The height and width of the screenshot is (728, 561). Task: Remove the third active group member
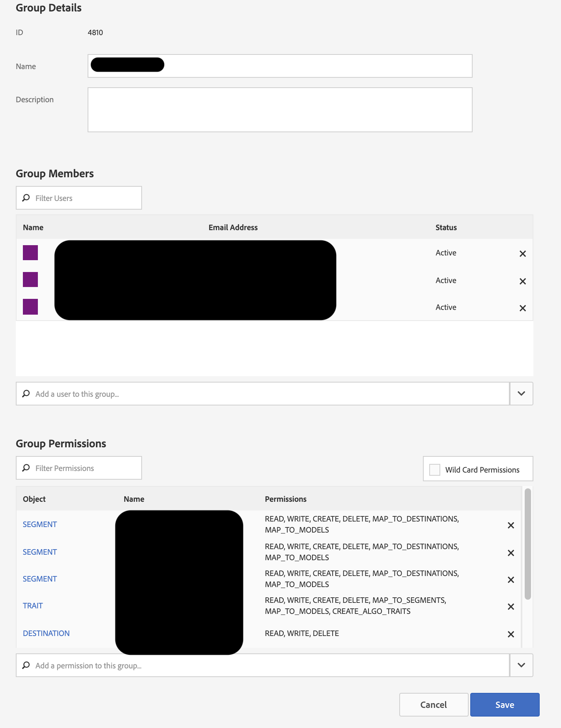click(x=523, y=308)
